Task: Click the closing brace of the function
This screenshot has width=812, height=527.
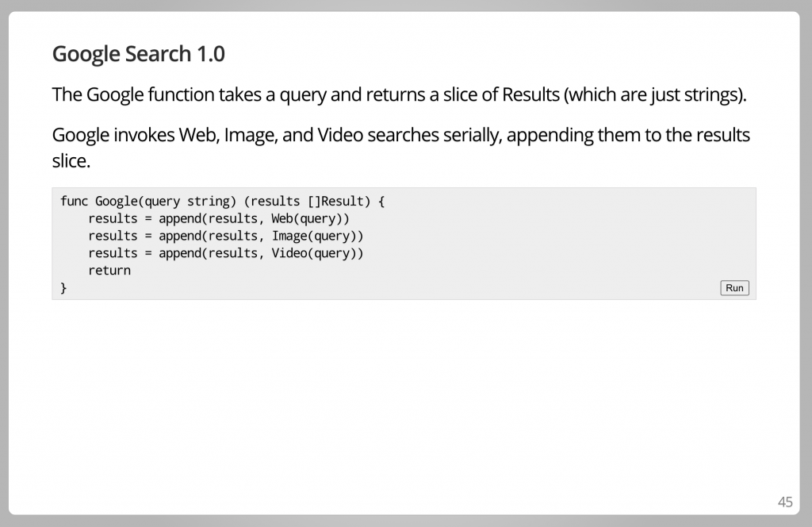Action: coord(63,287)
